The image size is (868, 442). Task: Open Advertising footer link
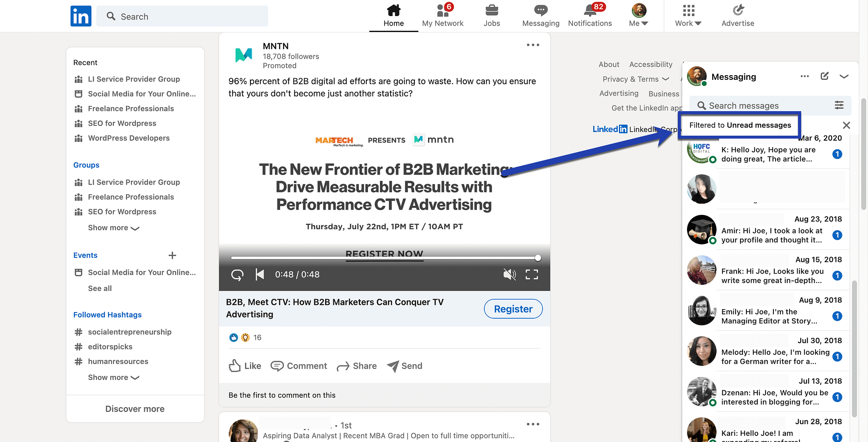tap(619, 93)
